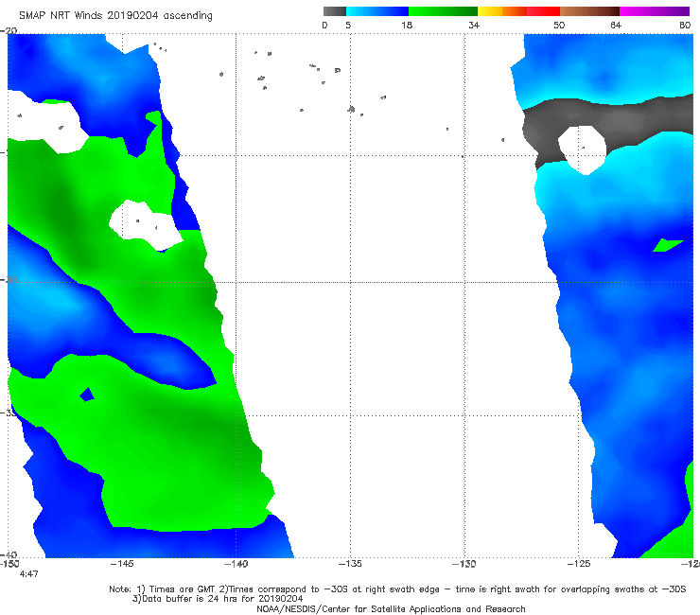
Task: Click the '-125' longitude axis label
Action: (579, 564)
